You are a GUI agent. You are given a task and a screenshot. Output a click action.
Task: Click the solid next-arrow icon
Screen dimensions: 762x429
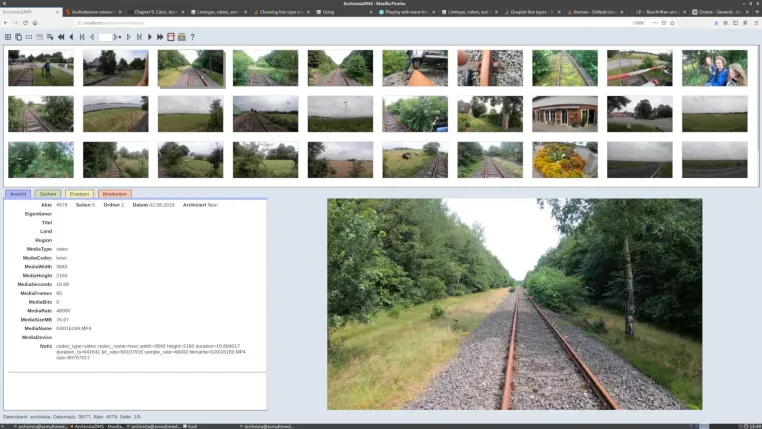[150, 37]
